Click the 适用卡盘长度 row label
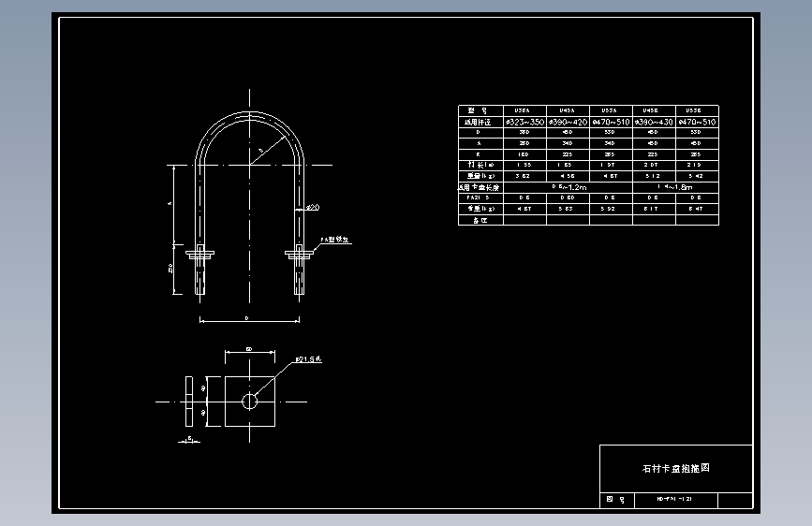Image resolution: width=812 pixels, height=526 pixels. [480, 187]
